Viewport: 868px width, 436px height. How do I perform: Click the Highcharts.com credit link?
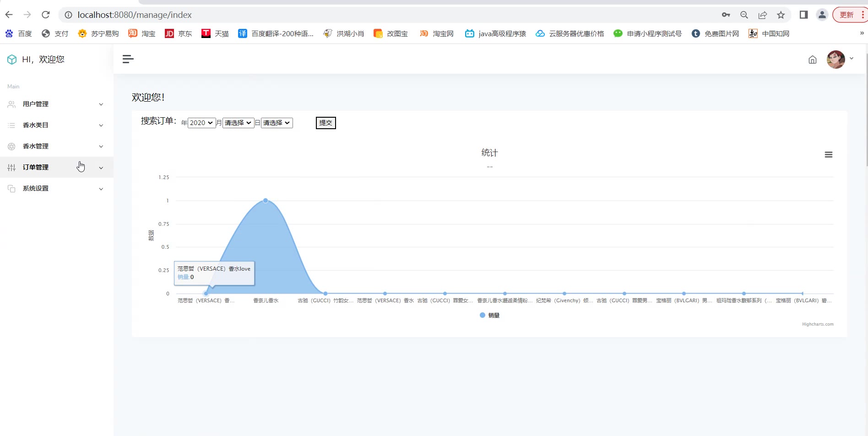[x=818, y=324]
